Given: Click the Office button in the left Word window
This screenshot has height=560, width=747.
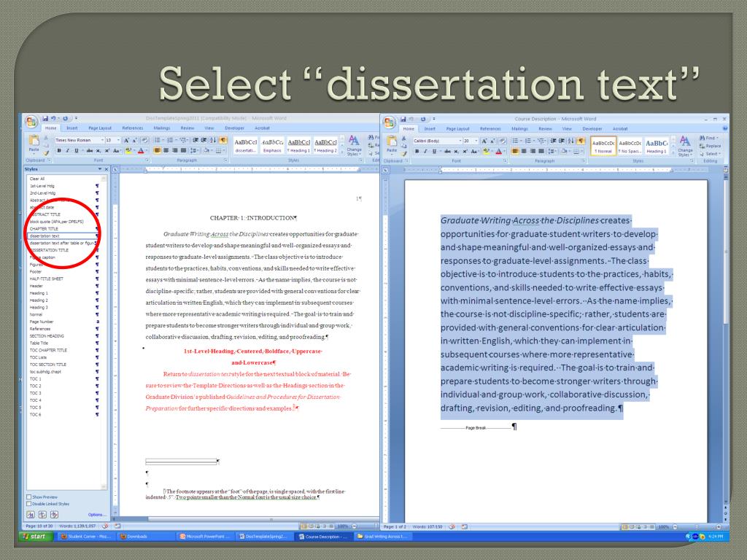Looking at the screenshot, I should [31, 122].
